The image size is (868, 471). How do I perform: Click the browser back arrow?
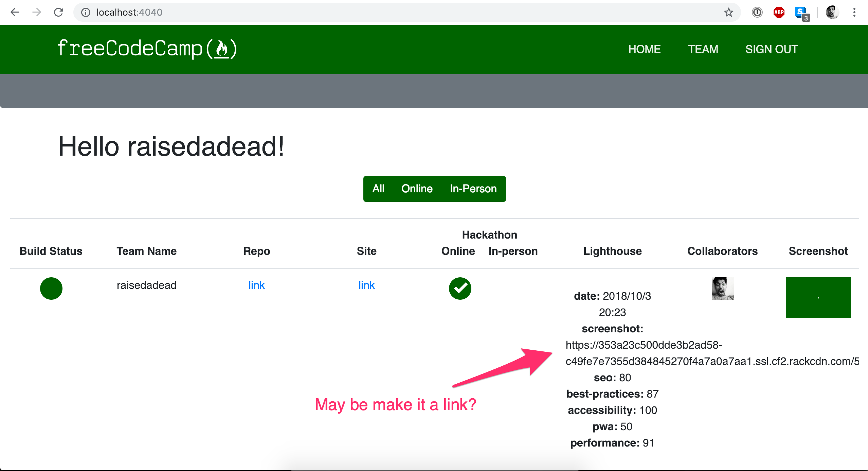tap(15, 12)
